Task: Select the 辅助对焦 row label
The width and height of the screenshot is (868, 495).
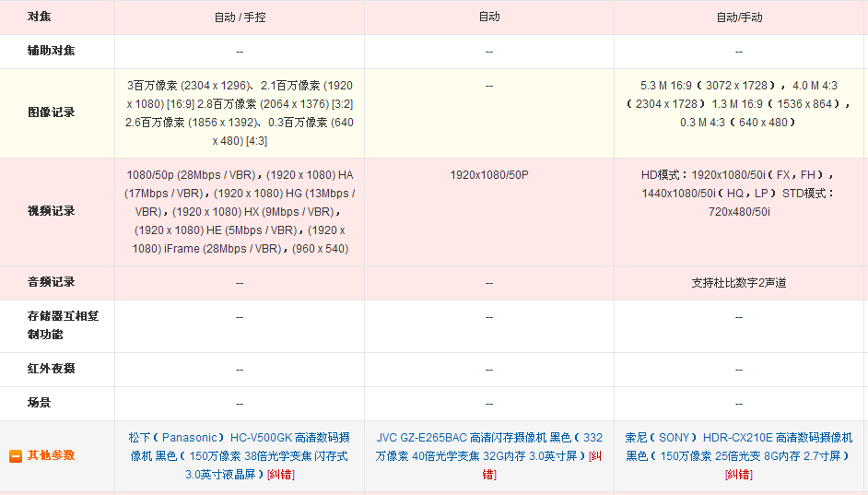Action: pyautogui.click(x=51, y=51)
